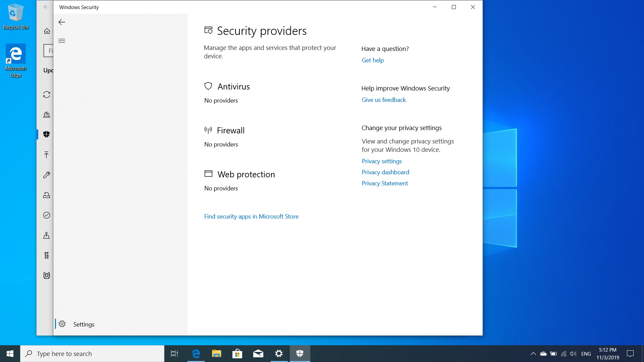Open clock showing 5:12 PM
Image resolution: width=644 pixels, height=362 pixels.
[x=608, y=354]
